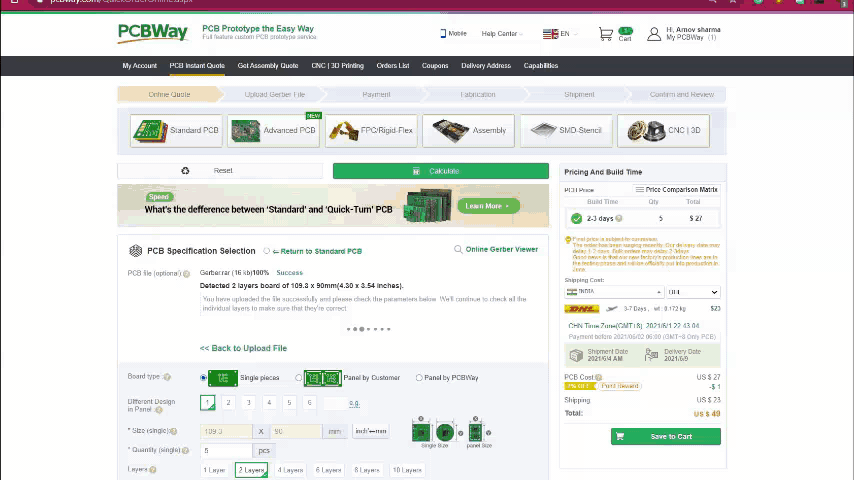Click the PCBWay logo
This screenshot has height=480, width=854.
click(x=153, y=33)
